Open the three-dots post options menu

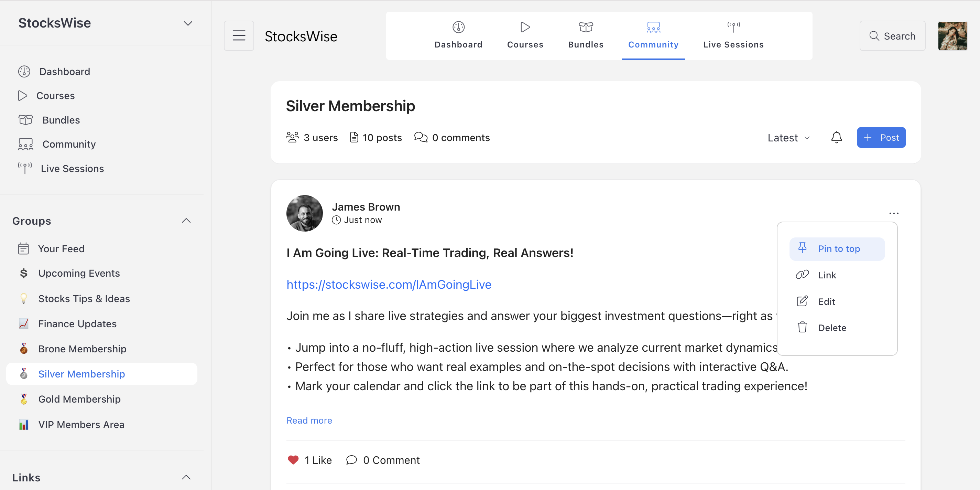click(894, 213)
